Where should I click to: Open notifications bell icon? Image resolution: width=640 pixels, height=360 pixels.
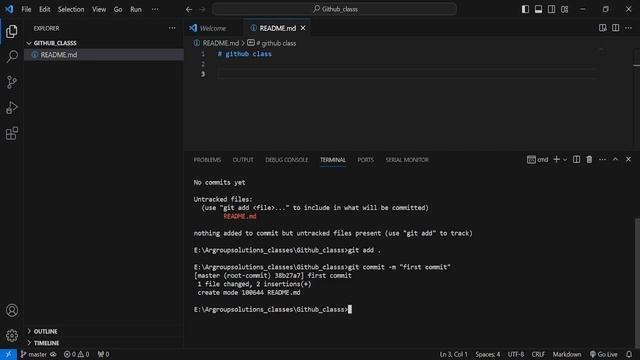coord(629,354)
